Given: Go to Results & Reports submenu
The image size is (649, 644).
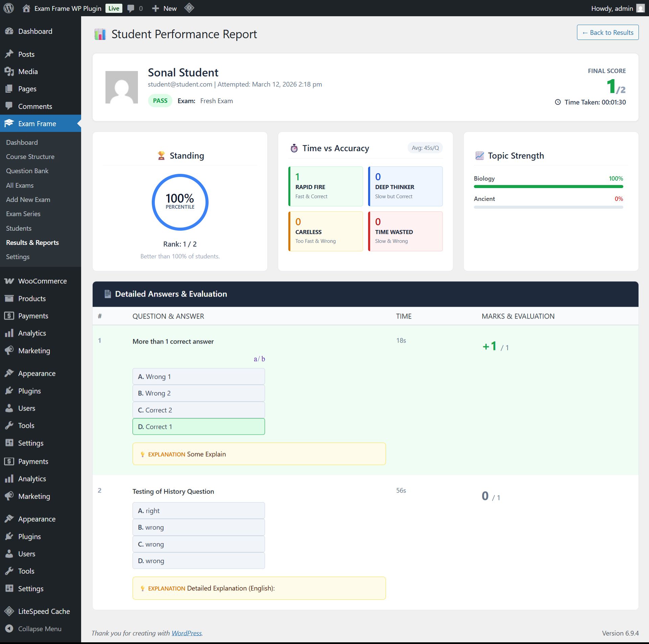Looking at the screenshot, I should pos(32,243).
